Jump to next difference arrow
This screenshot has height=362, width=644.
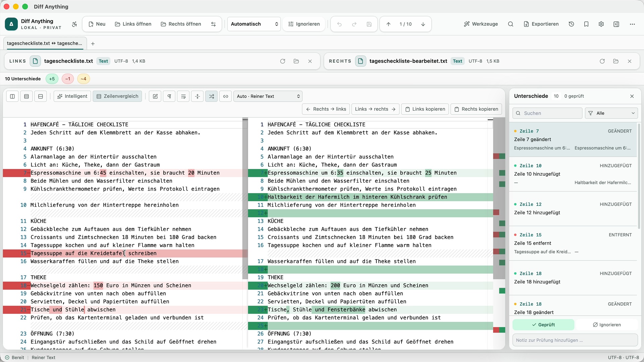pos(423,24)
